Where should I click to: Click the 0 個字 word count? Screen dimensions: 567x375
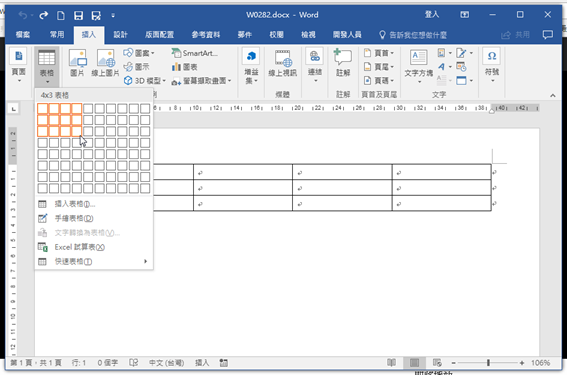(x=107, y=363)
